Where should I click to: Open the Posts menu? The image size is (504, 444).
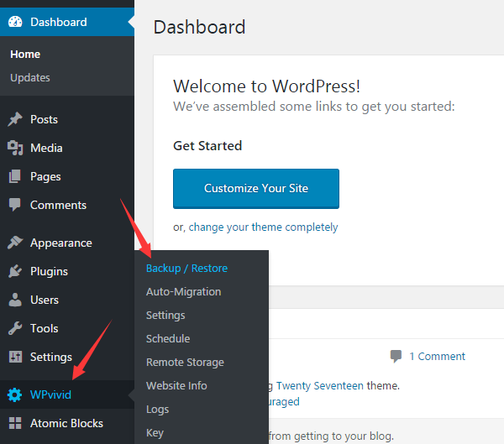(67, 119)
